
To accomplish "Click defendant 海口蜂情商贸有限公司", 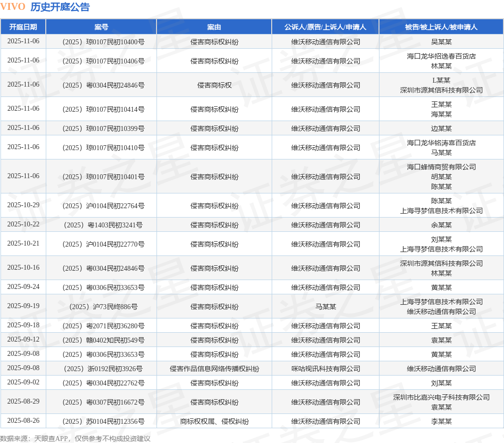I will pyautogui.click(x=441, y=167).
